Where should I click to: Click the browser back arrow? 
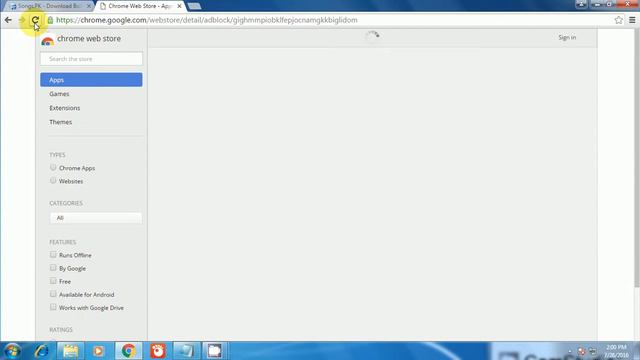(8, 20)
